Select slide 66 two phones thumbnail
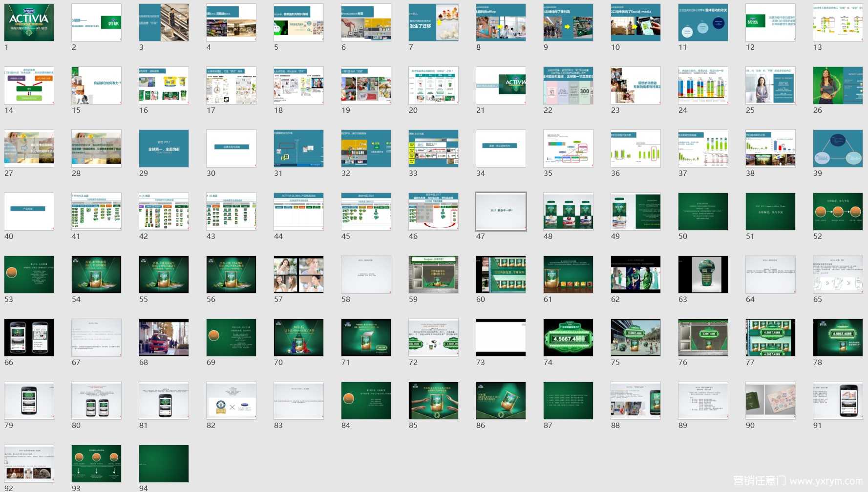Image resolution: width=868 pixels, height=492 pixels. (x=29, y=338)
